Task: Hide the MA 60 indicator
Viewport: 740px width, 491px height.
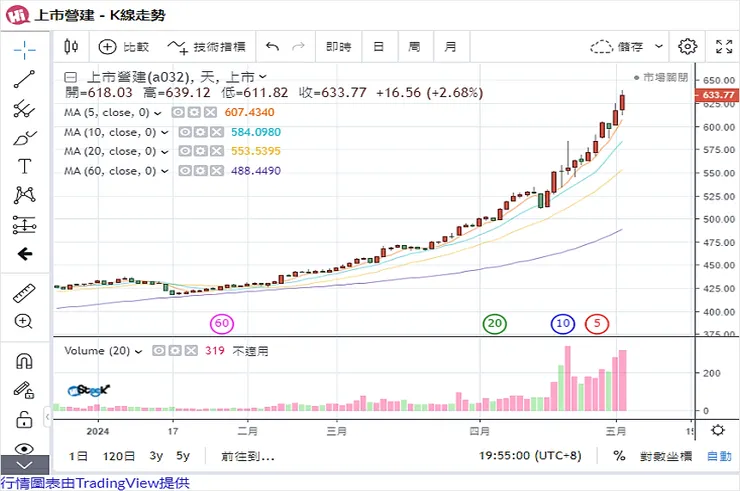Action: (x=185, y=171)
